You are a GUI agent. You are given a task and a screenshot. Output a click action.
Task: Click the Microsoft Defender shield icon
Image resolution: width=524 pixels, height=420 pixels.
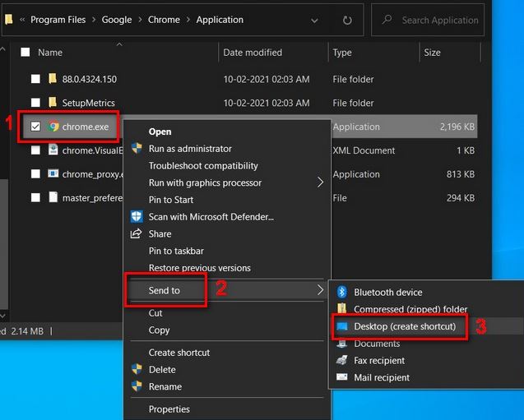pyautogui.click(x=137, y=216)
